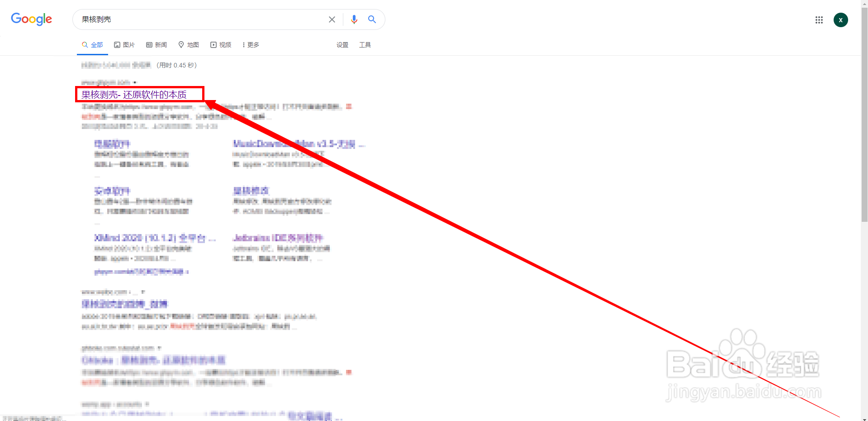Open the account avatar menu
The height and width of the screenshot is (421, 868).
[x=841, y=20]
